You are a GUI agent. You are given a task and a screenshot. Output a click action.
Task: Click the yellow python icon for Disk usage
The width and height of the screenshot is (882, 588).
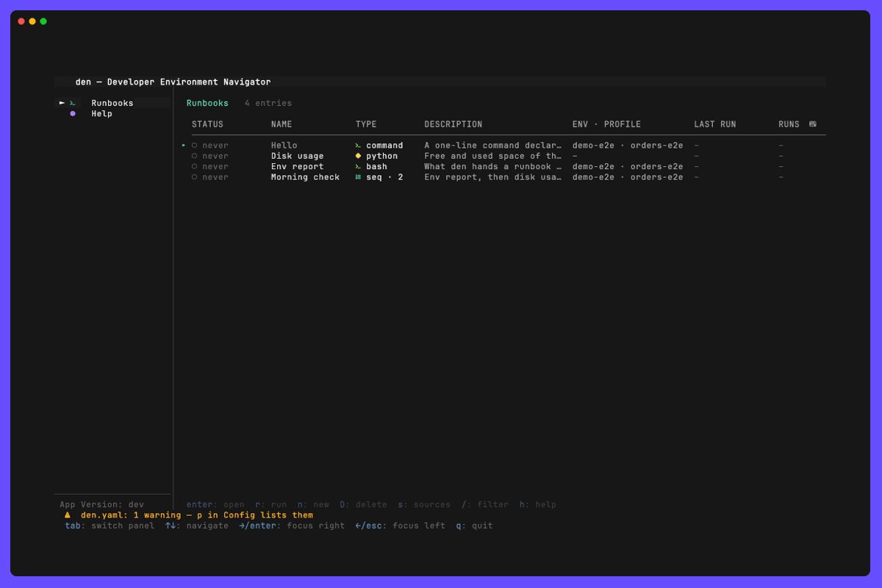[x=358, y=156]
